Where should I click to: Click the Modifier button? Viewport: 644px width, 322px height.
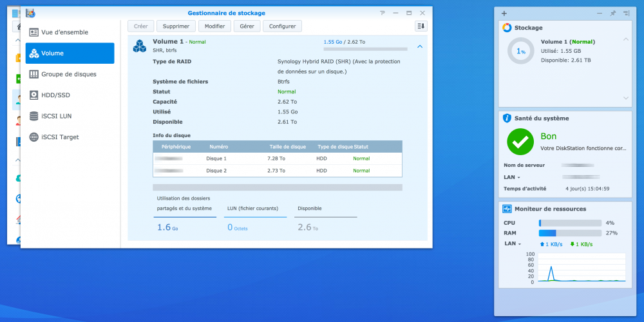point(215,26)
